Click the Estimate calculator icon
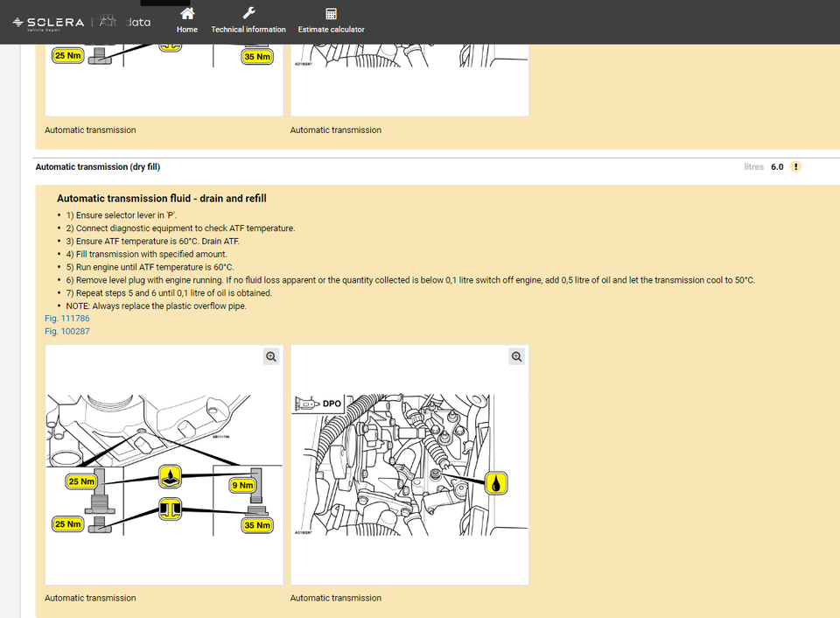 (x=331, y=13)
